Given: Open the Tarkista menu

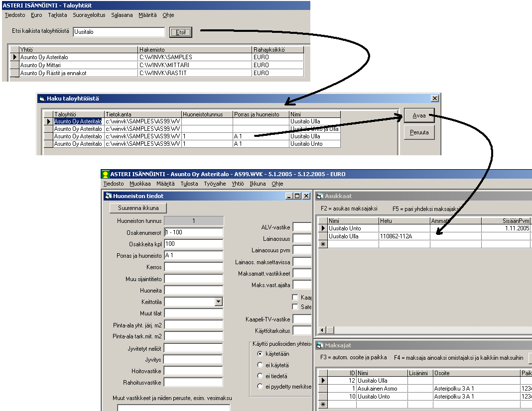Looking at the screenshot, I should tap(57, 15).
